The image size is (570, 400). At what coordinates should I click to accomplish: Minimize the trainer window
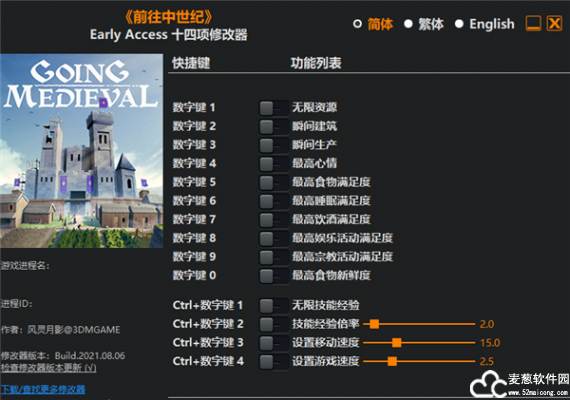(x=533, y=24)
